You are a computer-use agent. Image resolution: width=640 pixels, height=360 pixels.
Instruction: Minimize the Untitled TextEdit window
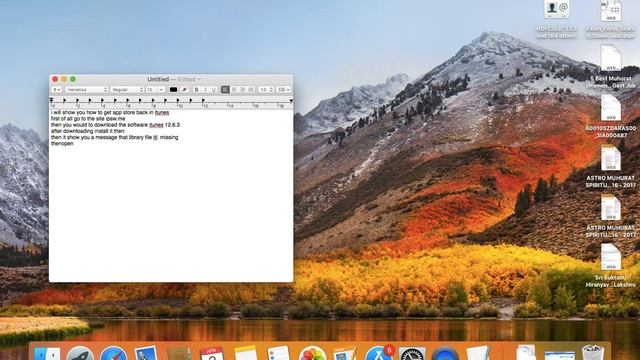point(64,79)
